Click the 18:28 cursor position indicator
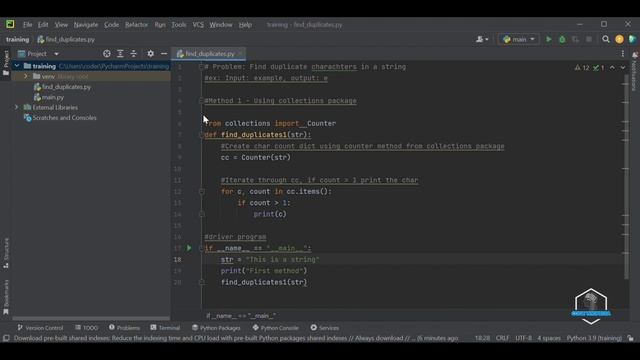 click(x=482, y=338)
